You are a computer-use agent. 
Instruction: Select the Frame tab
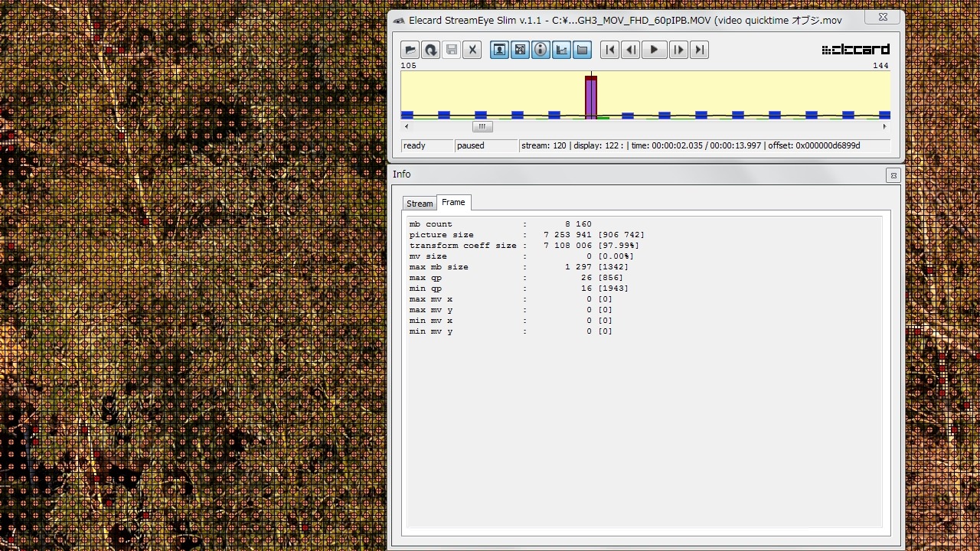tap(453, 202)
